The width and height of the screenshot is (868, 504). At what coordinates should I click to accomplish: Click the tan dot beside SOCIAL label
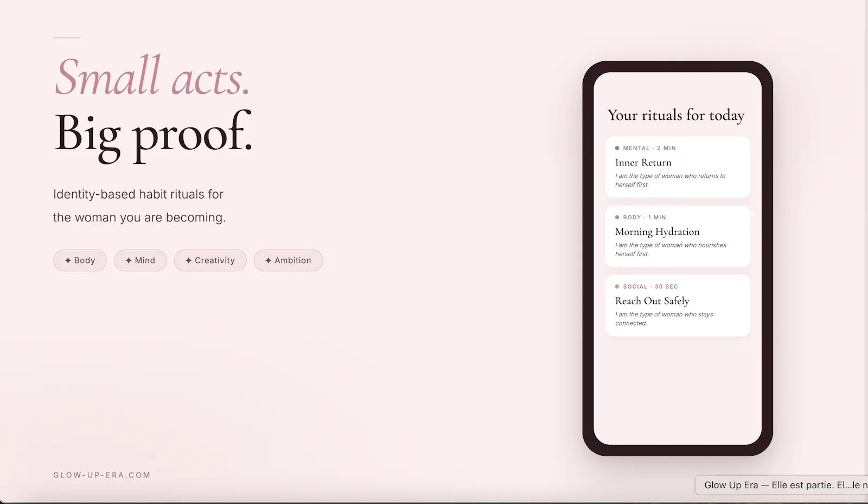tap(617, 286)
